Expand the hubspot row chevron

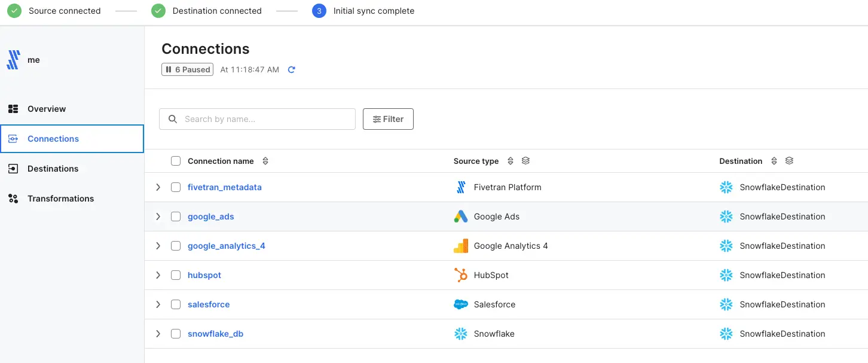click(x=158, y=275)
